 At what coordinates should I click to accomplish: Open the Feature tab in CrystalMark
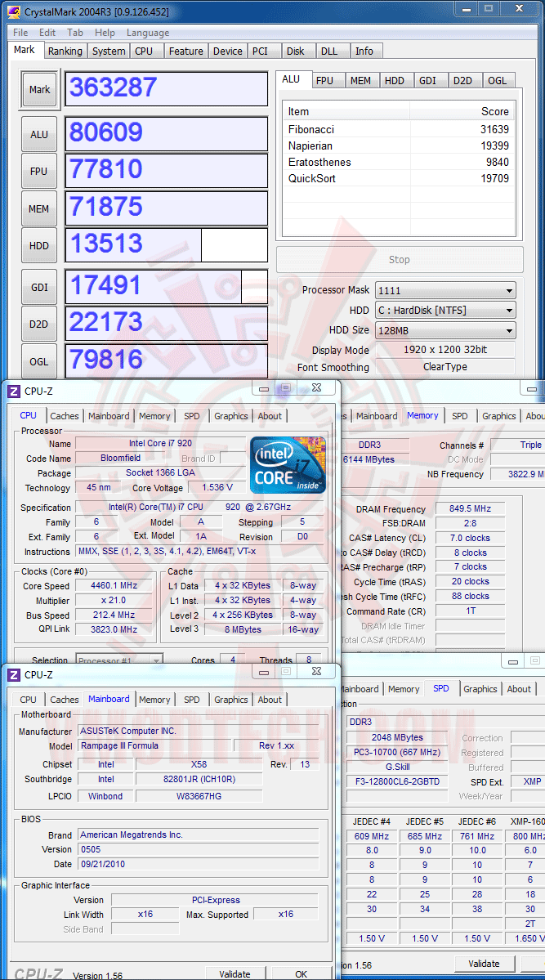tap(185, 51)
